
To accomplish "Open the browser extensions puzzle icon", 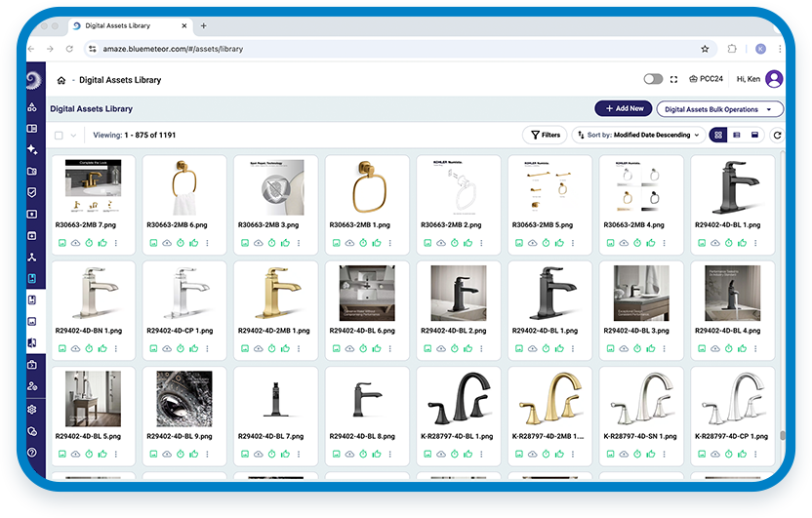I will [732, 49].
